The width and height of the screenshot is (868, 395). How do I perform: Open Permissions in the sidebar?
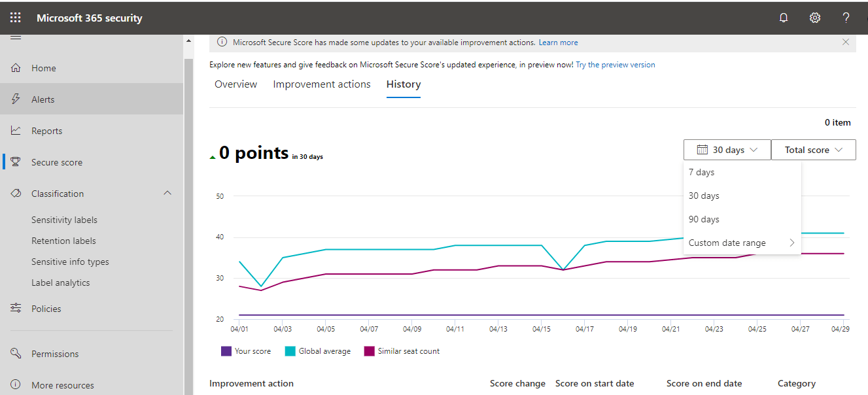click(92, 354)
